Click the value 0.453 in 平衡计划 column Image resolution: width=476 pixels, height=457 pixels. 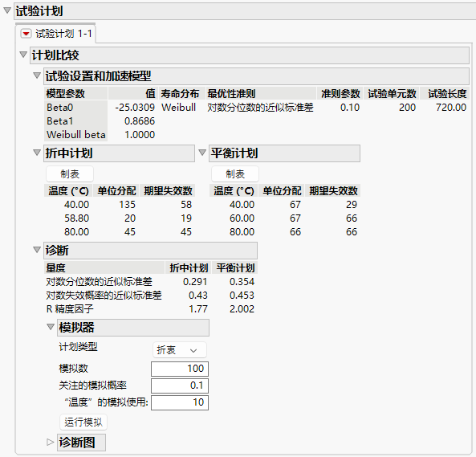pos(242,295)
